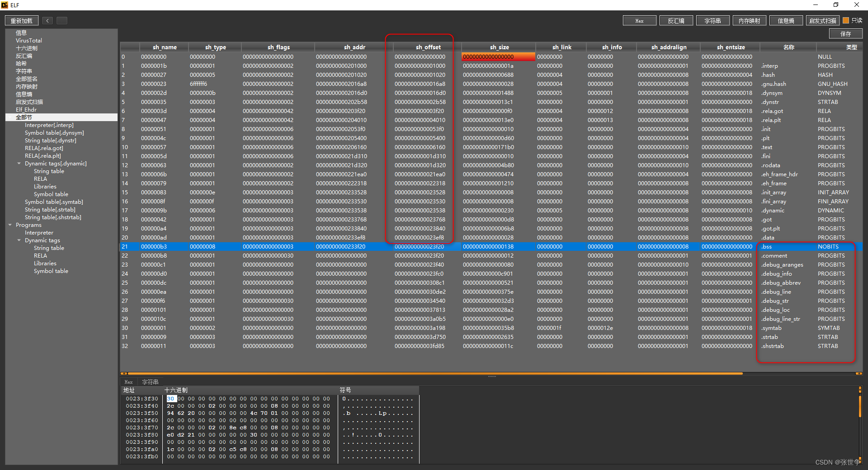868x470 pixels.
Task: Open VirusTotal in the left tree
Action: tap(29, 41)
